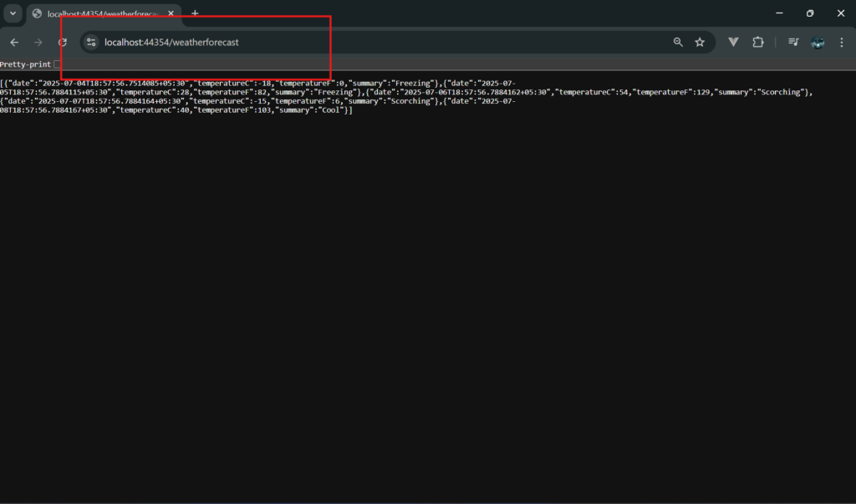Bookmark the page with the star toggle
856x504 pixels.
pos(700,42)
